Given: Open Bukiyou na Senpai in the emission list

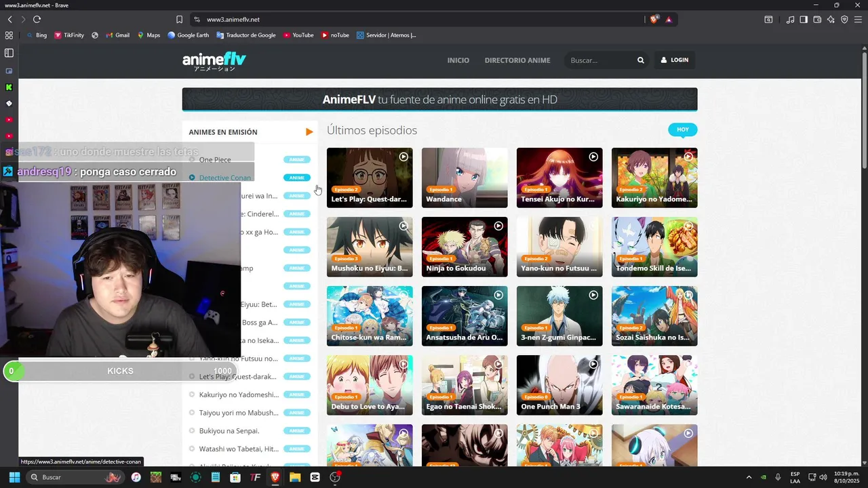Looking at the screenshot, I should pyautogui.click(x=229, y=431).
